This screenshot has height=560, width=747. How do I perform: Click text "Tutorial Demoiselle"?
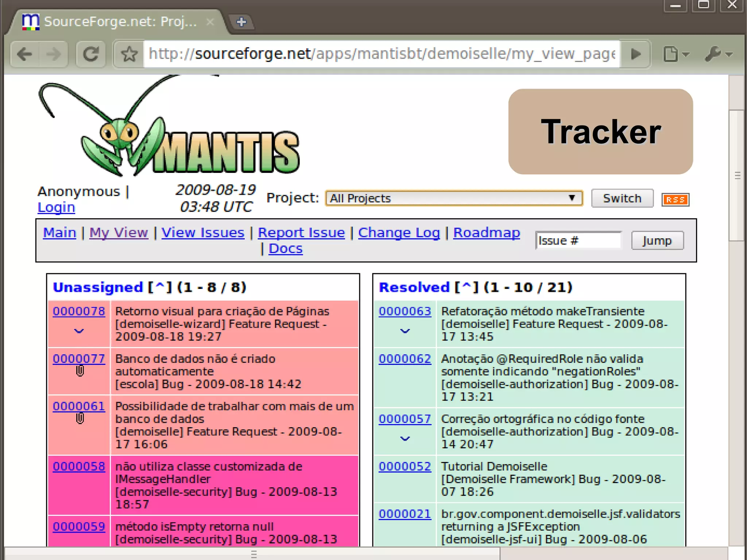tap(494, 466)
